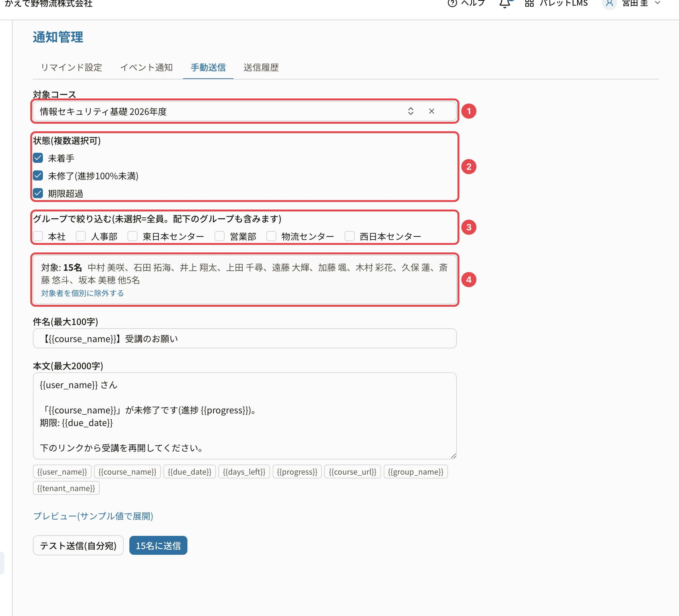679x616 pixels.
Task: Focus the 件名 subject input field
Action: tap(245, 339)
